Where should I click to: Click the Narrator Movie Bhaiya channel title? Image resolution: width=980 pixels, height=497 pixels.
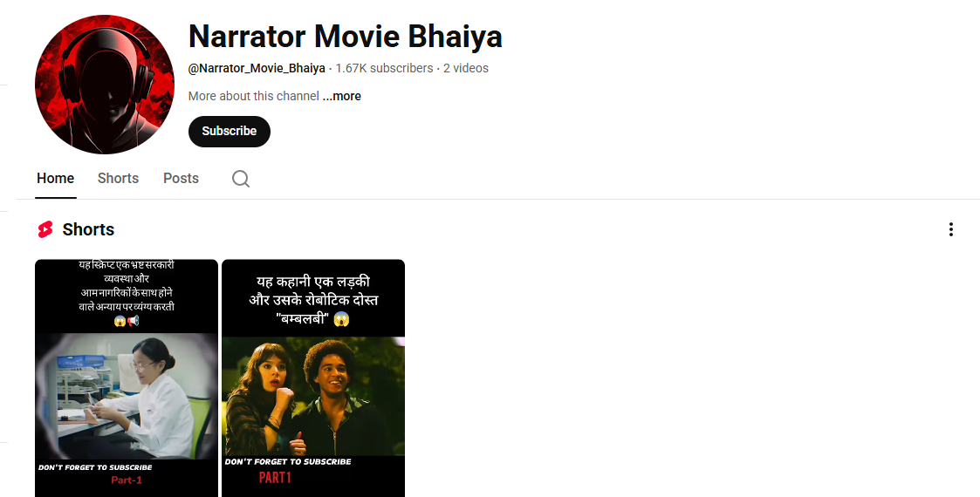click(x=345, y=37)
